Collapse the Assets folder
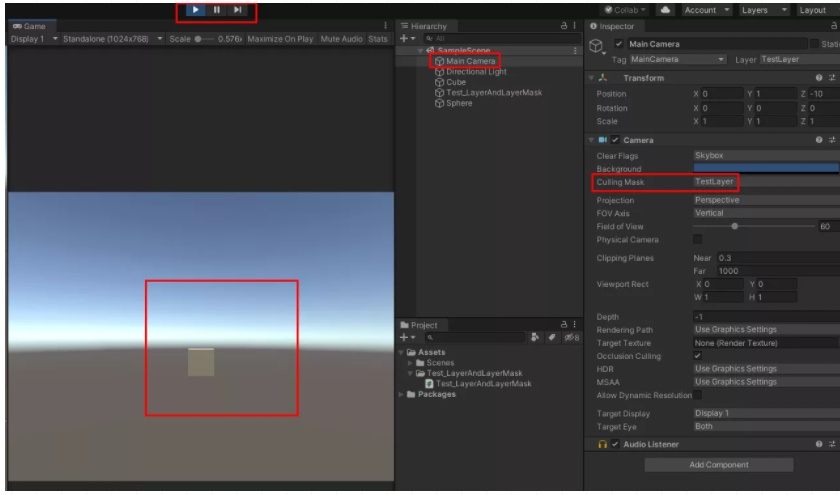The height and width of the screenshot is (495, 840). tap(401, 352)
